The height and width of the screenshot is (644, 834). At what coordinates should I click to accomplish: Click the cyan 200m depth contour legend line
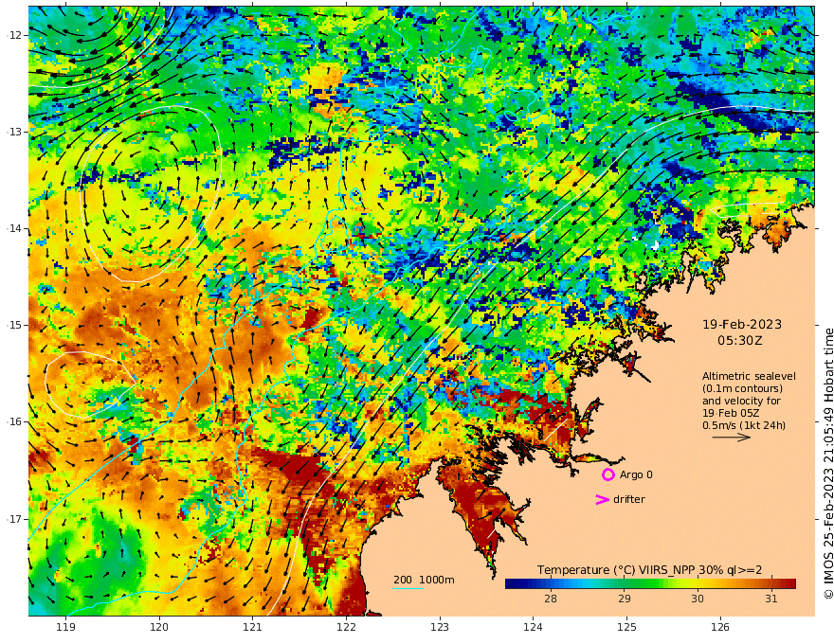[408, 588]
